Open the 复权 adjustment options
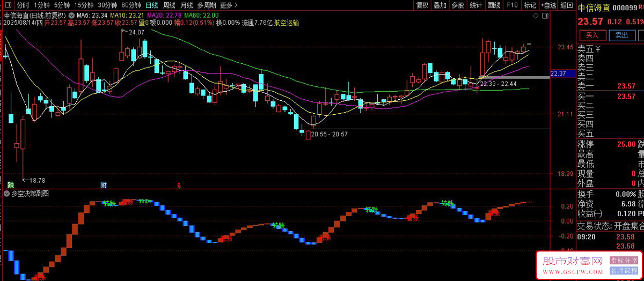The width and height of the screenshot is (644, 281). click(422, 5)
